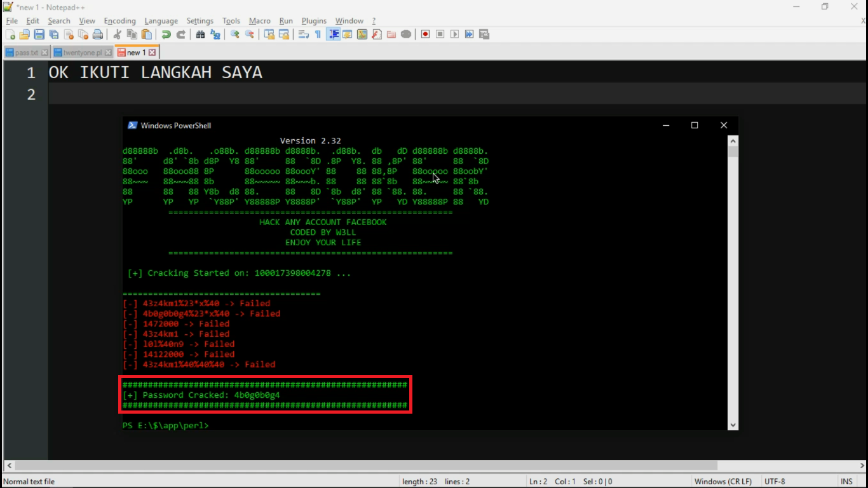Viewport: 868px width, 488px height.
Task: Click the Zoom In magnifier icon
Action: (234, 34)
